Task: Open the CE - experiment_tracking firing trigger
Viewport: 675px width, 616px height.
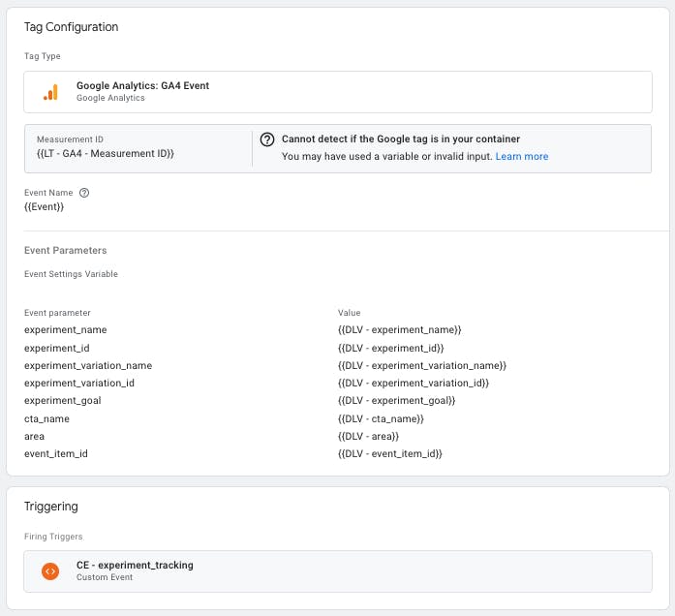Action: click(x=338, y=571)
